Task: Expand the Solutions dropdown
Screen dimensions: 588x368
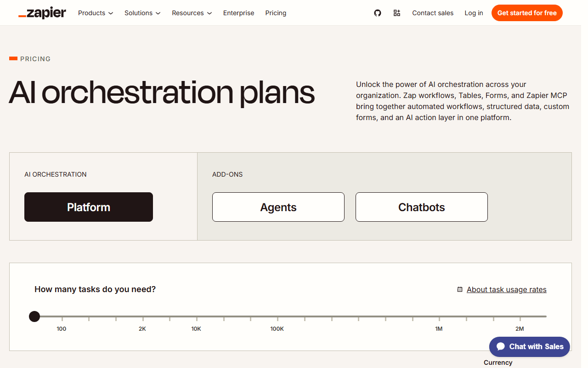Action: point(142,13)
